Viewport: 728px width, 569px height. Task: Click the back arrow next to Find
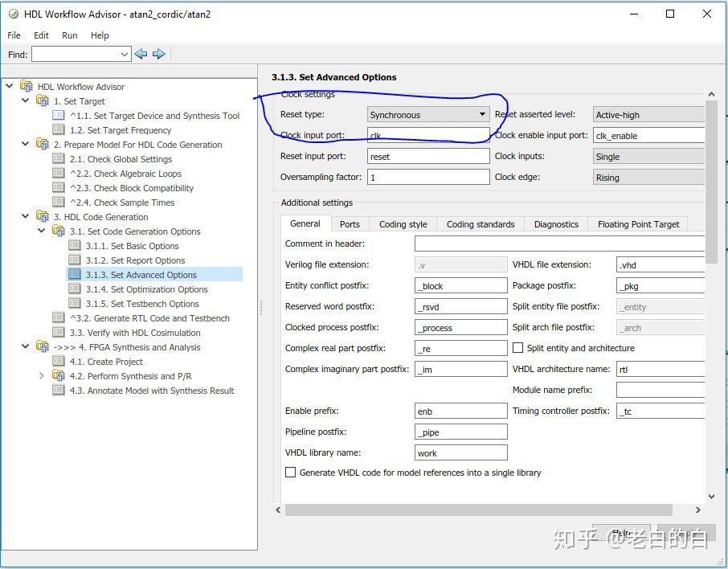point(141,54)
